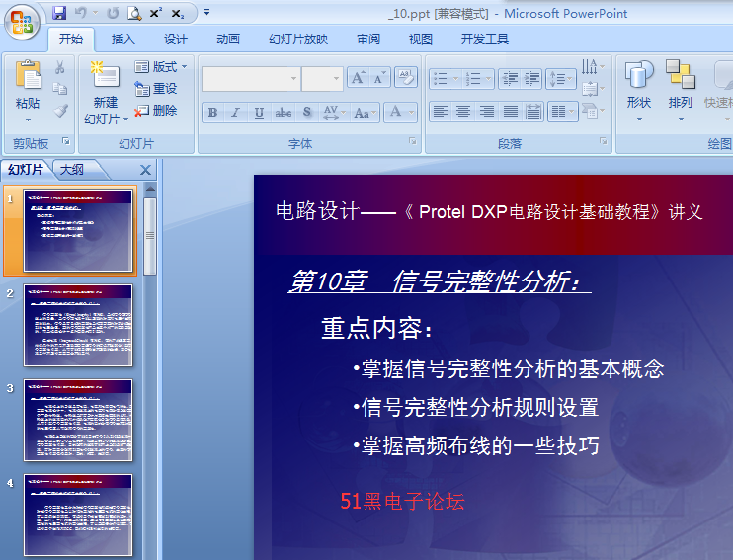Customize the quick access toolbar dropdown
This screenshot has width=733, height=560.
tap(207, 13)
